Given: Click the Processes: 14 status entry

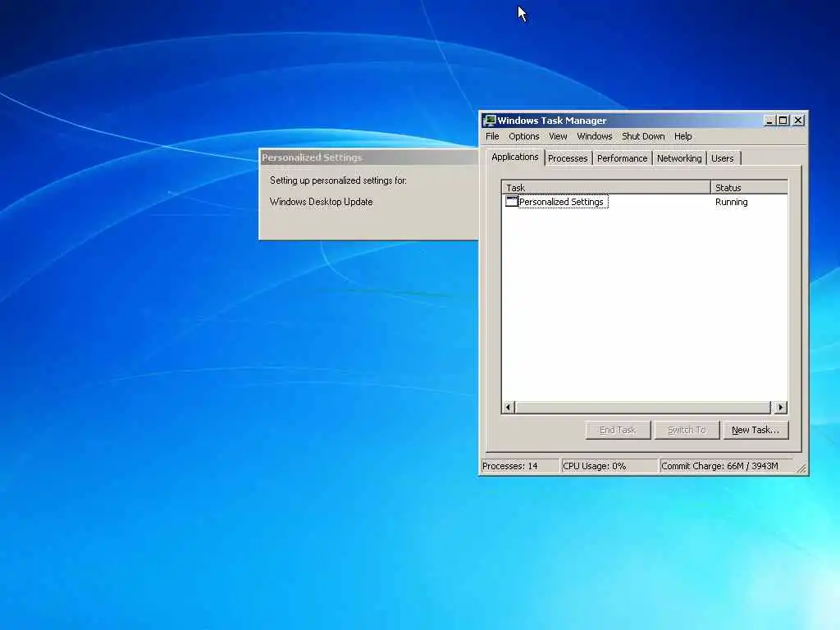Looking at the screenshot, I should 519,466.
